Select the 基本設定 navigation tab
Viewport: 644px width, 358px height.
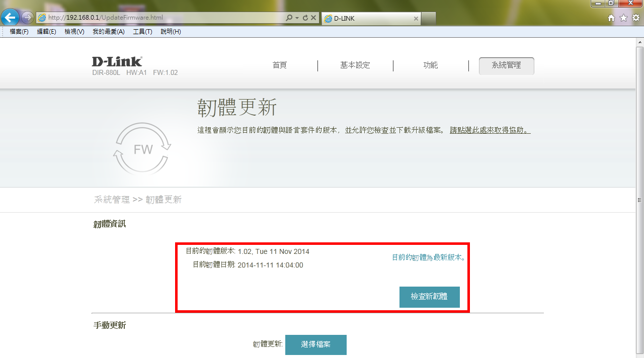355,65
